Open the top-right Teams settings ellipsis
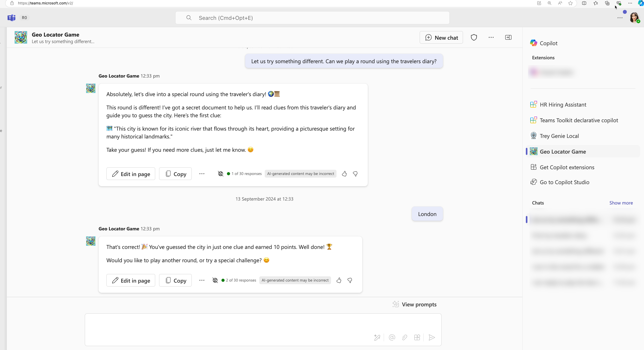 coord(620,18)
